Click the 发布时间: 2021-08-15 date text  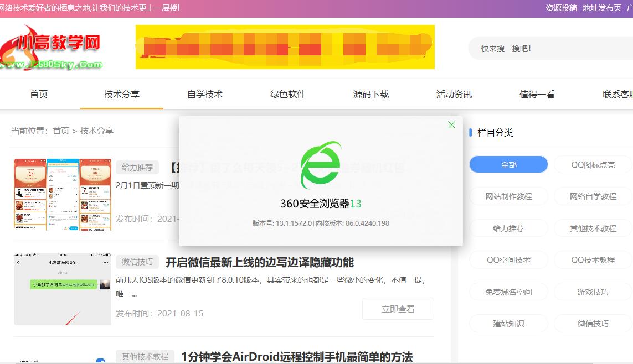[x=159, y=313]
